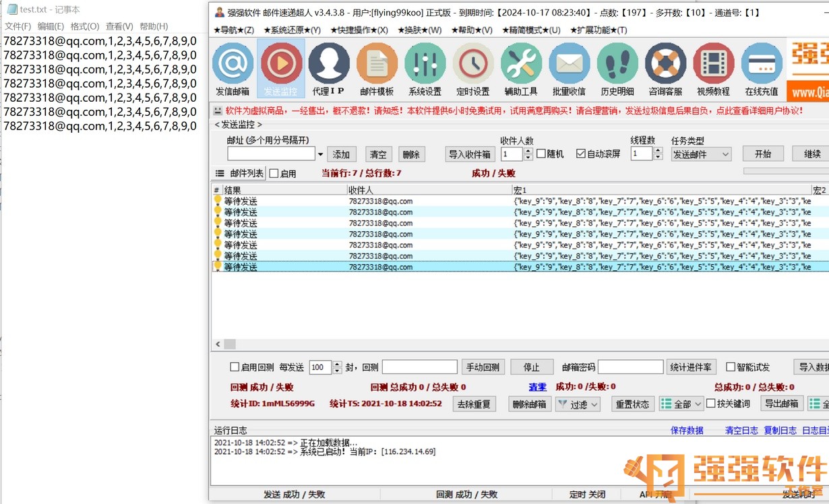Check the 按关键词 keyword checkbox
Screen dimensions: 829x504
(x=710, y=404)
